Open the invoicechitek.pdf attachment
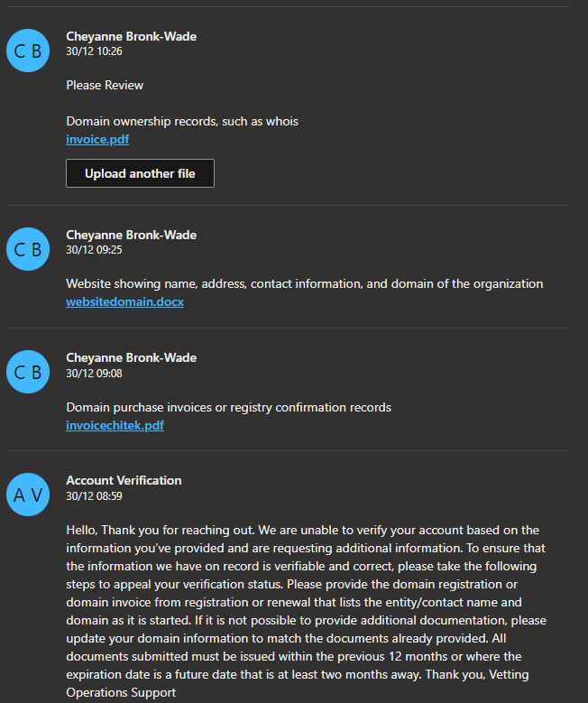Screen dimensions: 588x703 pos(115,425)
